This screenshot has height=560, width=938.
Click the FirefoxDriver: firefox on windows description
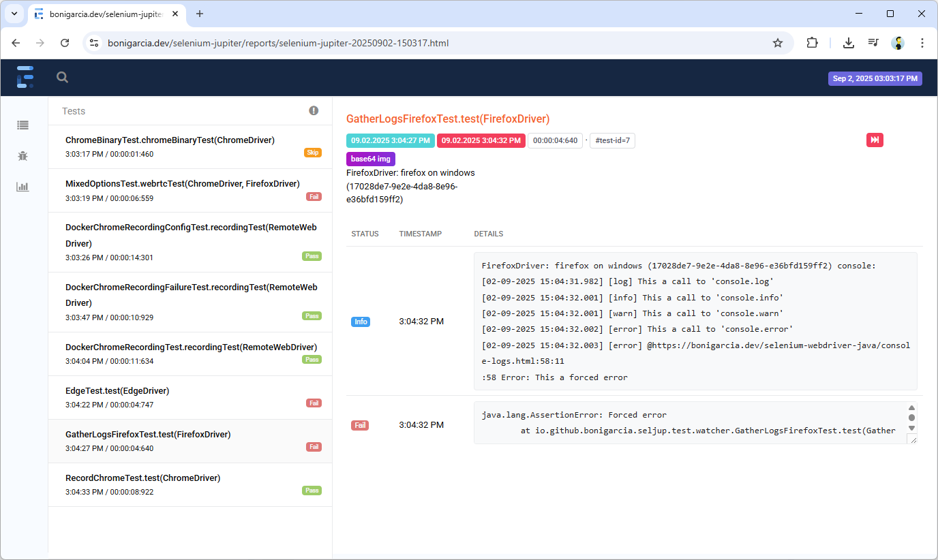410,186
